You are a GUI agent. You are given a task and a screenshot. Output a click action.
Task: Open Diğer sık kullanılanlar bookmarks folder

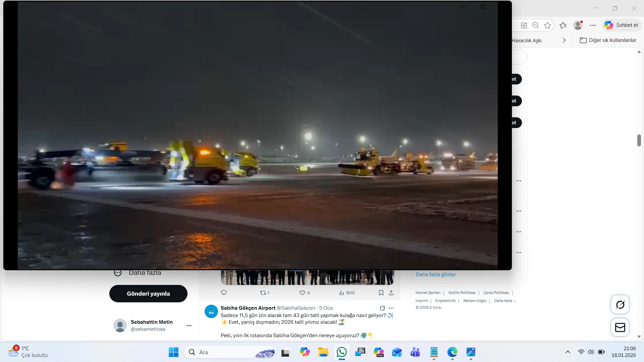point(608,40)
